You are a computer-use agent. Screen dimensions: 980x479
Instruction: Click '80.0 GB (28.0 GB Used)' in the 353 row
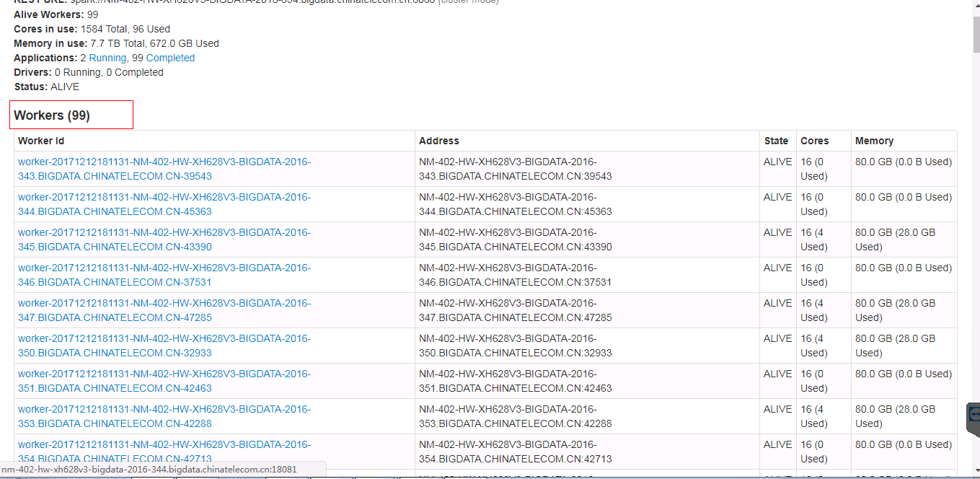pyautogui.click(x=896, y=416)
